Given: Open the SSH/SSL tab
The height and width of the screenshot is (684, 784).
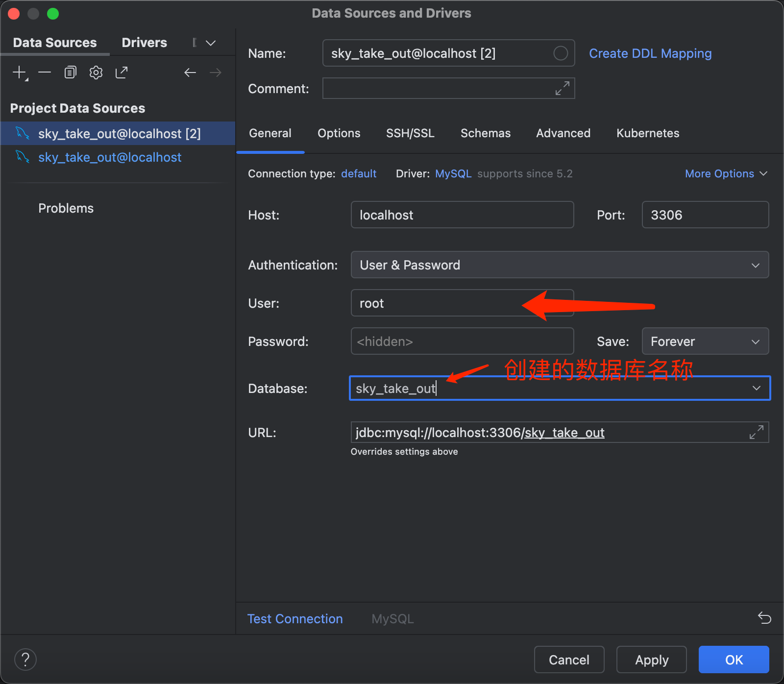Looking at the screenshot, I should (410, 133).
